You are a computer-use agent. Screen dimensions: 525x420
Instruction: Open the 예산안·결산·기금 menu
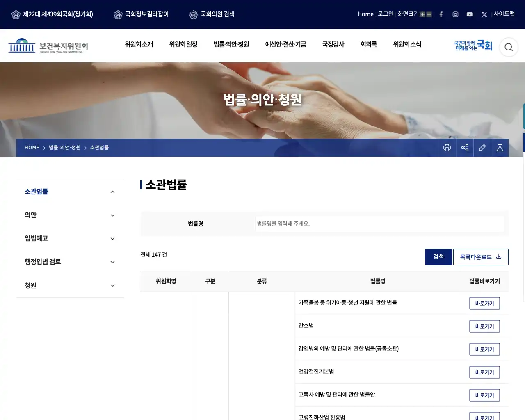tap(285, 44)
